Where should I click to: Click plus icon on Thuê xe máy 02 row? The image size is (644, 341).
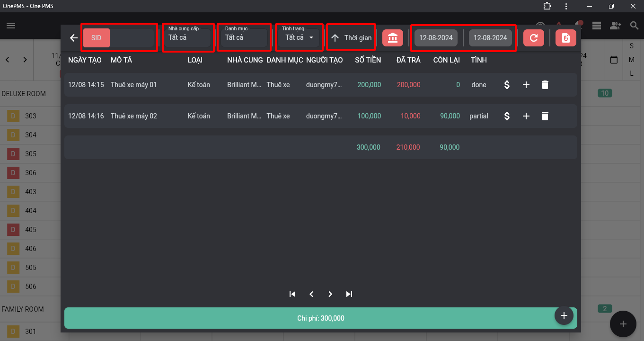(526, 116)
